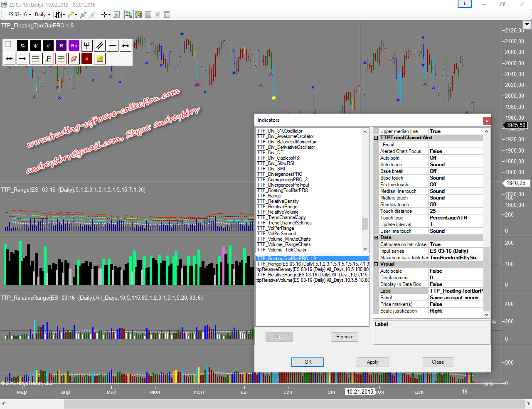
Task: Click the Remove button
Action: point(345,337)
